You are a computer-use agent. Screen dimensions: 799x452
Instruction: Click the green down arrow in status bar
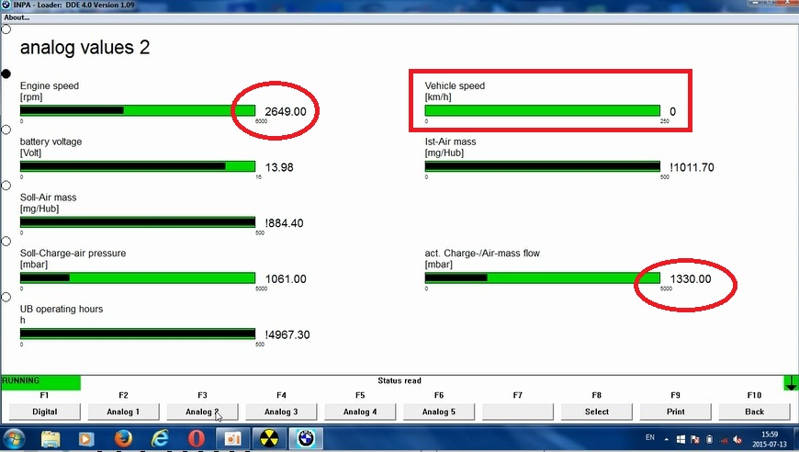(791, 382)
